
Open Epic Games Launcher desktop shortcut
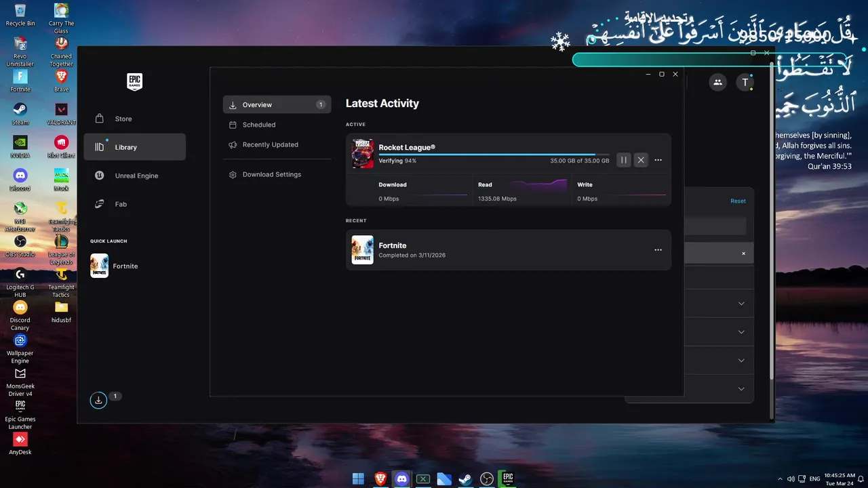click(20, 415)
